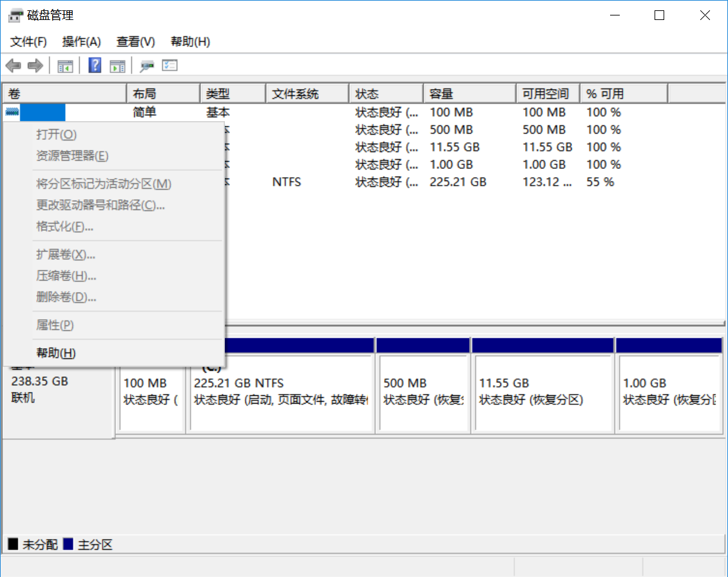Open the blue question mark Help icon

click(95, 66)
